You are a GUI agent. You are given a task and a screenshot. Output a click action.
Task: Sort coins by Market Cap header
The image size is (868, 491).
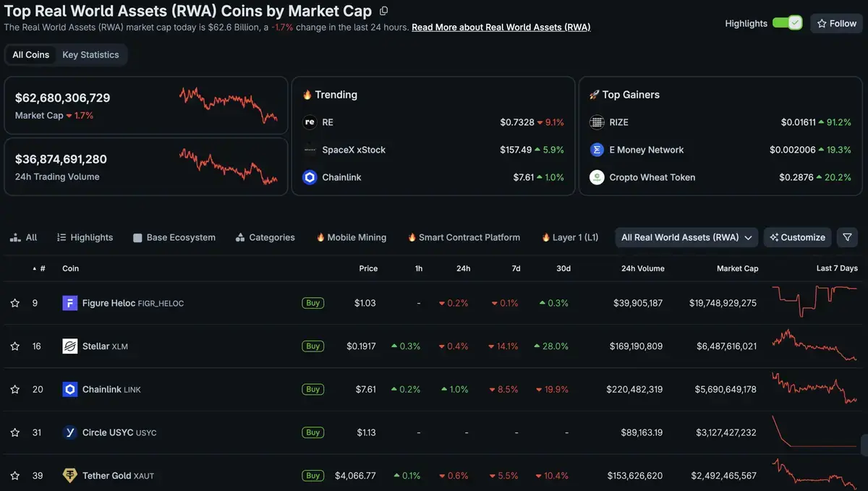pyautogui.click(x=737, y=268)
